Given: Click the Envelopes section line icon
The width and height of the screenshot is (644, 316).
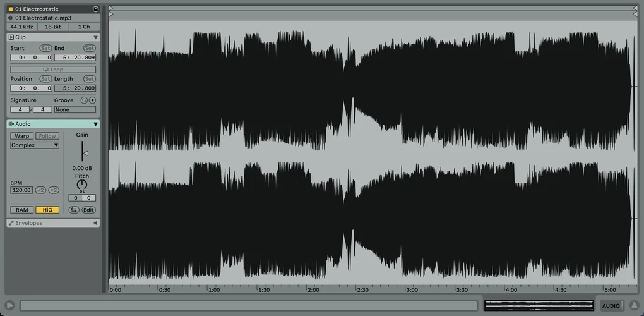Looking at the screenshot, I should (x=11, y=223).
